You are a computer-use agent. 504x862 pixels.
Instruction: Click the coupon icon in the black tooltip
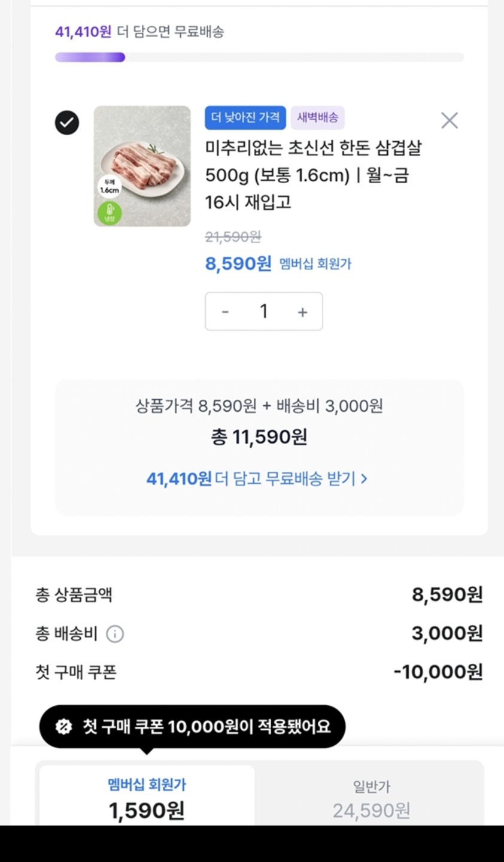63,727
